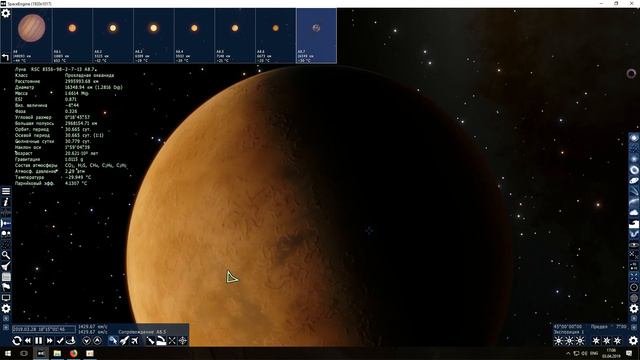This screenshot has height=360, width=640.
Task: Toggle the object info panel icon
Action: [x=6, y=202]
